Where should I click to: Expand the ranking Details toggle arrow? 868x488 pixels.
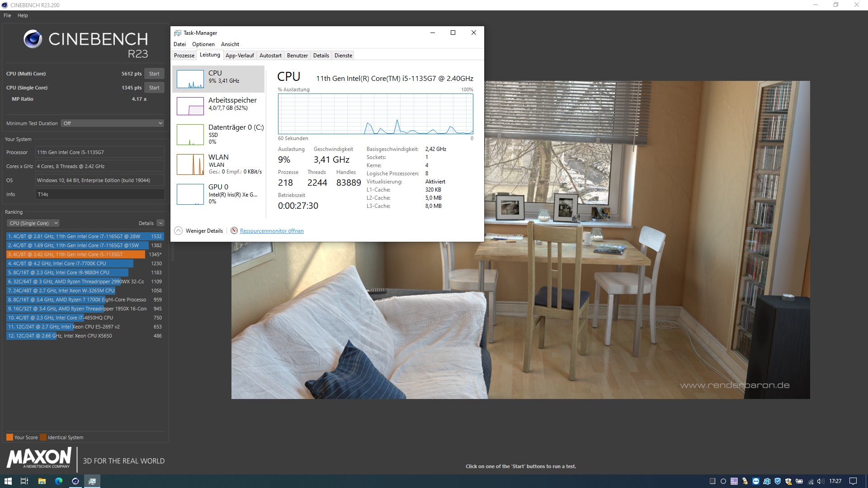click(x=160, y=223)
